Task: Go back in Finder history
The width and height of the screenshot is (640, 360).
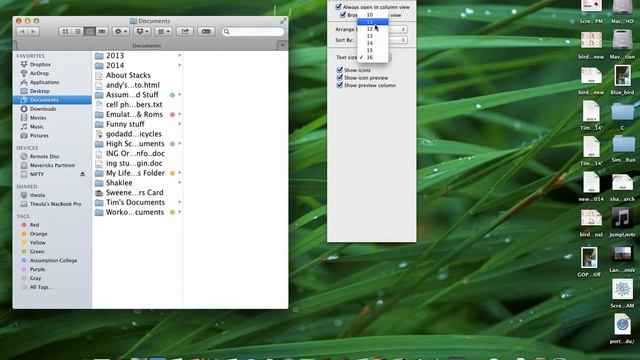Action: 22,31
